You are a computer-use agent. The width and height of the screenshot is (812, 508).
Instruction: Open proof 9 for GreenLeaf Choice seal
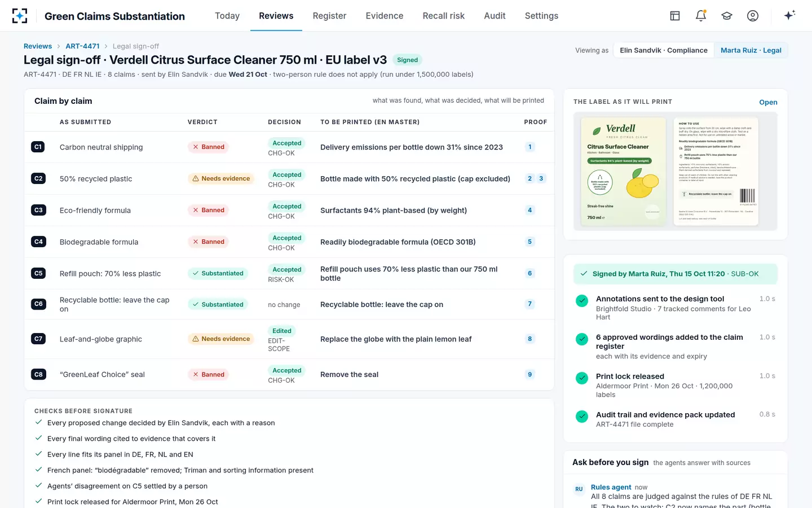tap(530, 374)
